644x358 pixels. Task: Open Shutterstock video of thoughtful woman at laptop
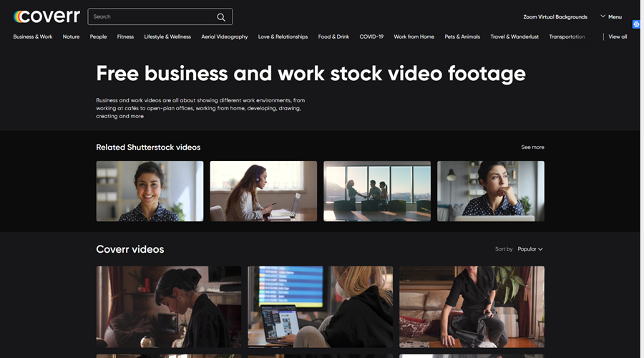coord(491,191)
